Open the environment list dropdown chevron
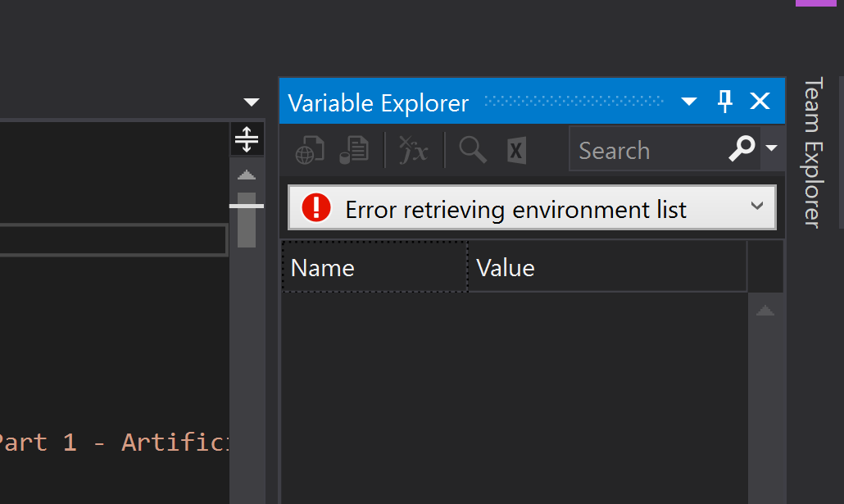The width and height of the screenshot is (844, 504). click(757, 206)
